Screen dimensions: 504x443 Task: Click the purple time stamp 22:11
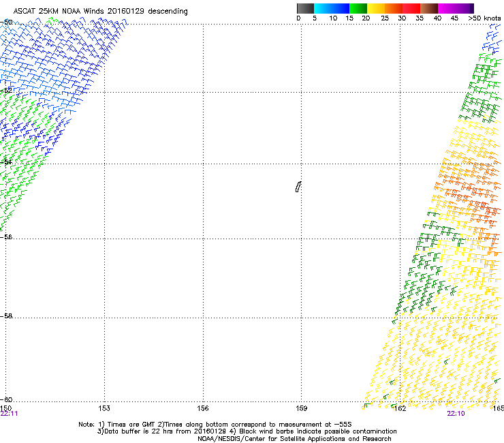9,414
